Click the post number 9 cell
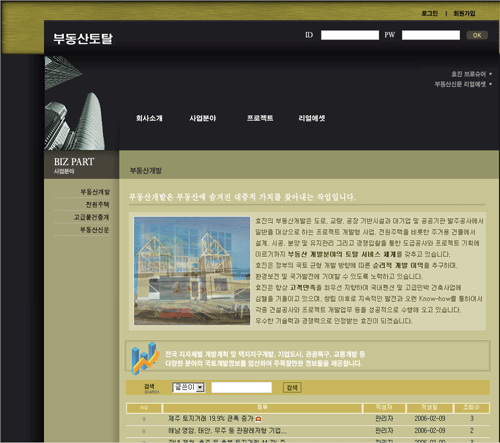 tap(144, 419)
